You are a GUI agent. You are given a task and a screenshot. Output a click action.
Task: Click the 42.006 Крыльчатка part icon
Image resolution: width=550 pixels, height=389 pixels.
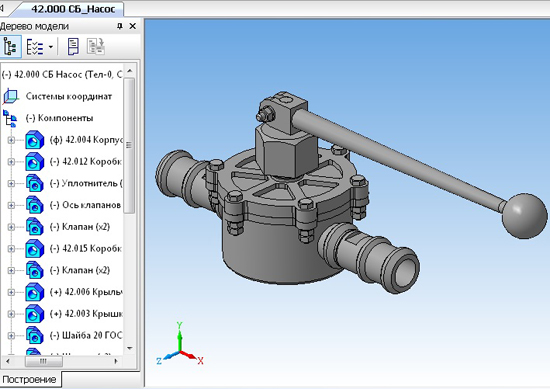34,292
